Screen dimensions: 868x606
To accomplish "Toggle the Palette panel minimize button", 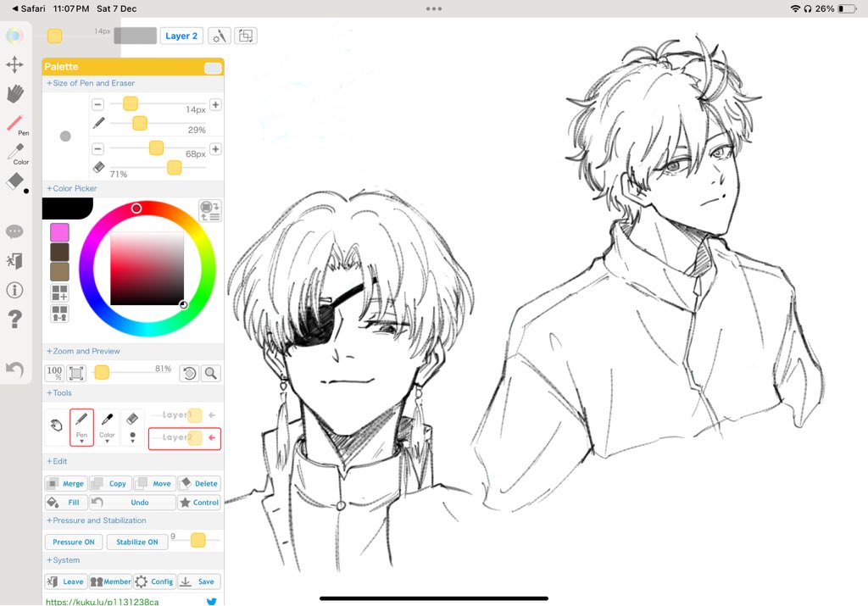I will 213,68.
